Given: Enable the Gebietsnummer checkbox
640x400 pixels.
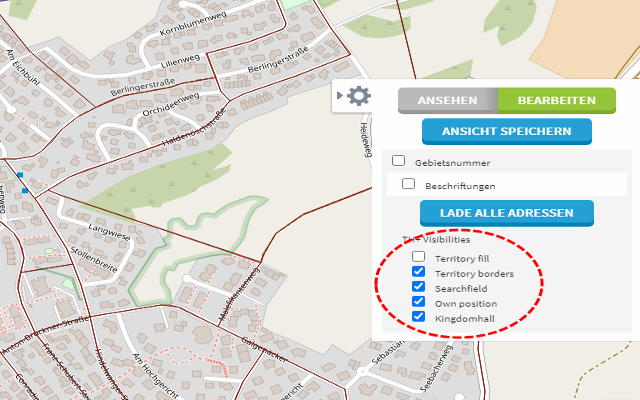Looking at the screenshot, I should coord(399,160).
